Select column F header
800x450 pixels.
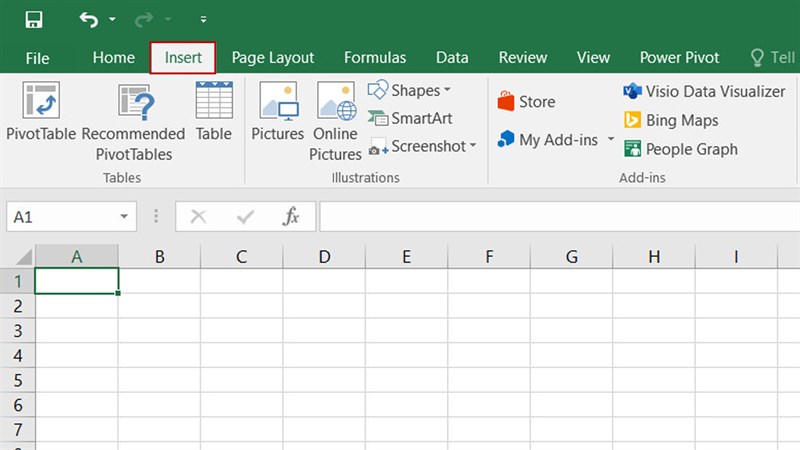tap(489, 256)
